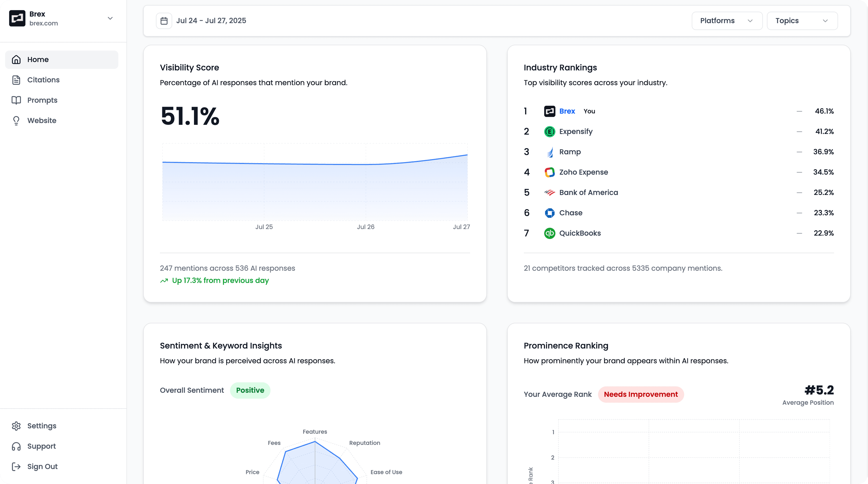
Task: Click the Prompts book icon
Action: click(x=16, y=100)
